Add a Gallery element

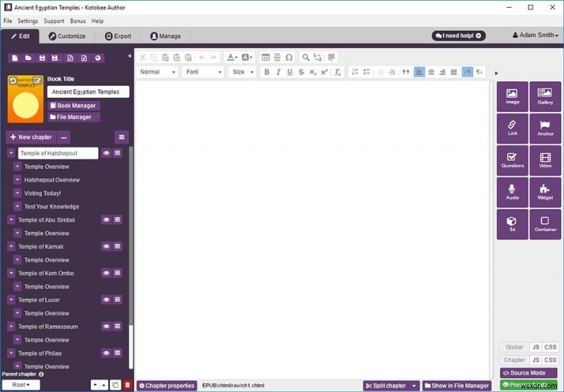click(545, 97)
